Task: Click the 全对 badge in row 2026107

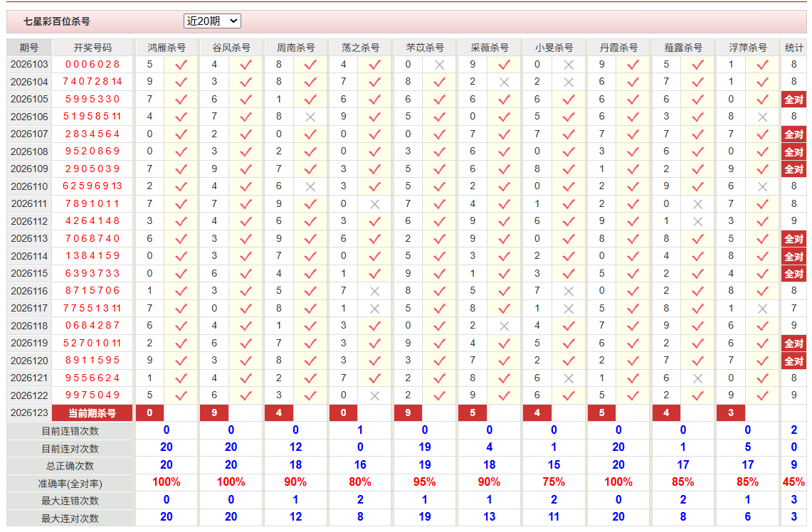Action: coord(794,134)
